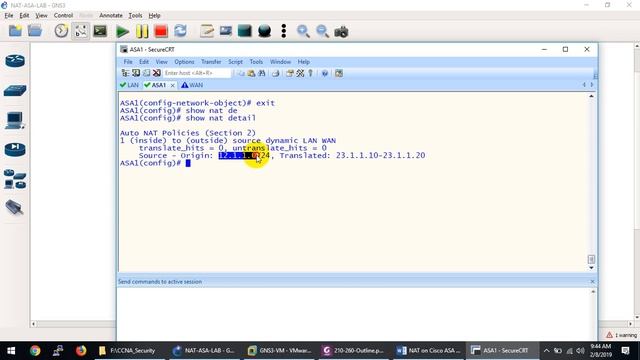Close the Send commands to active session pane
The image size is (640, 360).
(592, 282)
